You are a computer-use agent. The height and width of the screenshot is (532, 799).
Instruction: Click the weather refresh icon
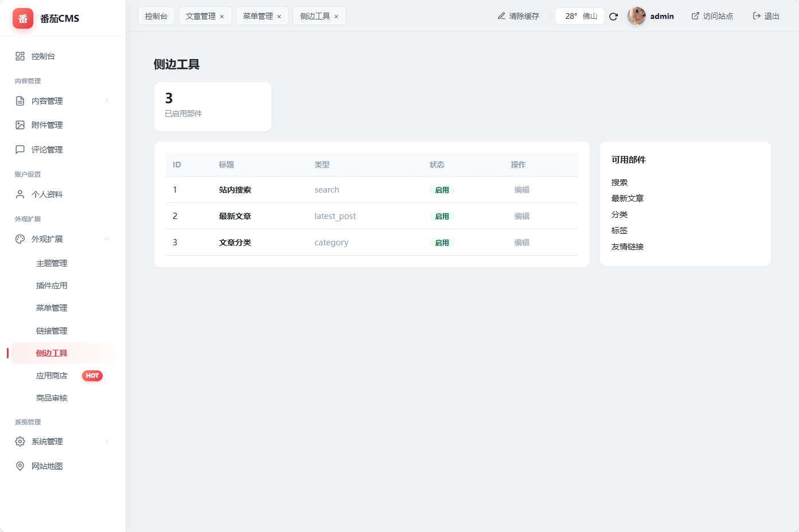coord(613,17)
